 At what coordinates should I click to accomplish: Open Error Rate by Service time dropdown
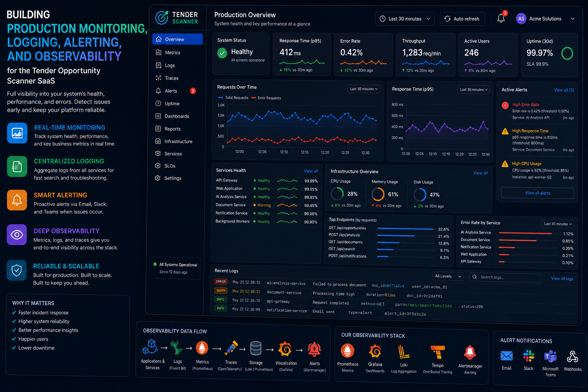[558, 224]
